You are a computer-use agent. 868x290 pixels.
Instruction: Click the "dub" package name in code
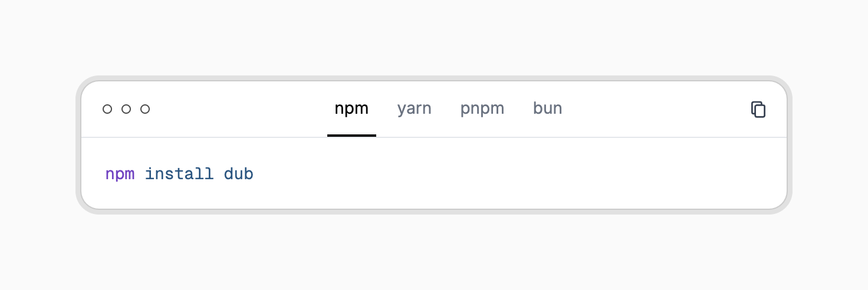click(x=238, y=174)
